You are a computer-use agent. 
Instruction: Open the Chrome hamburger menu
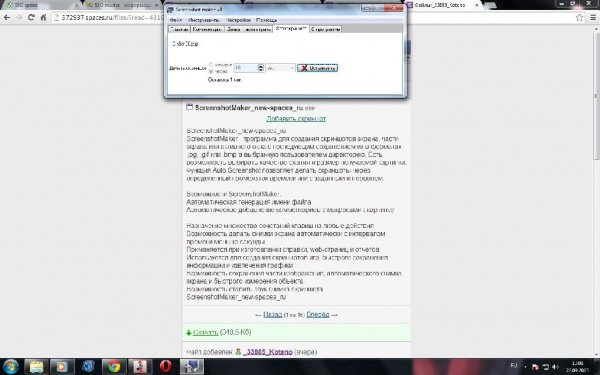[x=593, y=17]
